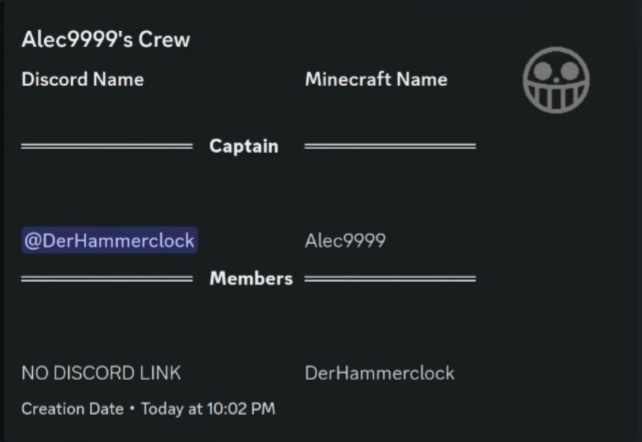The width and height of the screenshot is (642, 442).
Task: Click the Members section label
Action: coord(251,278)
